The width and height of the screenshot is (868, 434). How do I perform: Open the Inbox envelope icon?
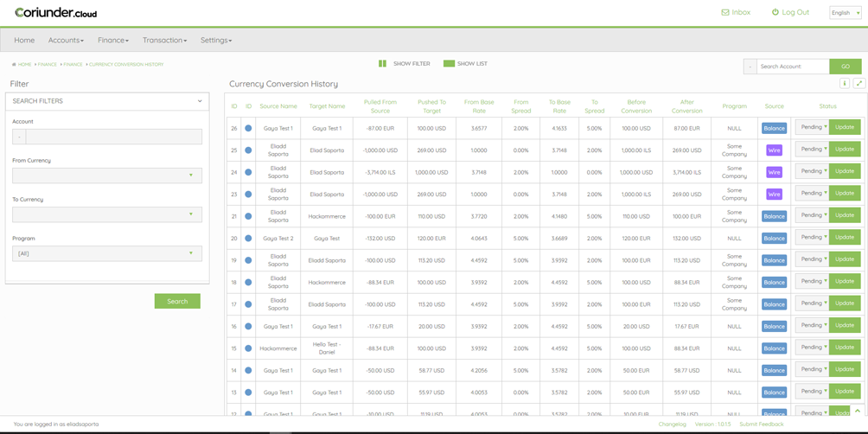[725, 12]
